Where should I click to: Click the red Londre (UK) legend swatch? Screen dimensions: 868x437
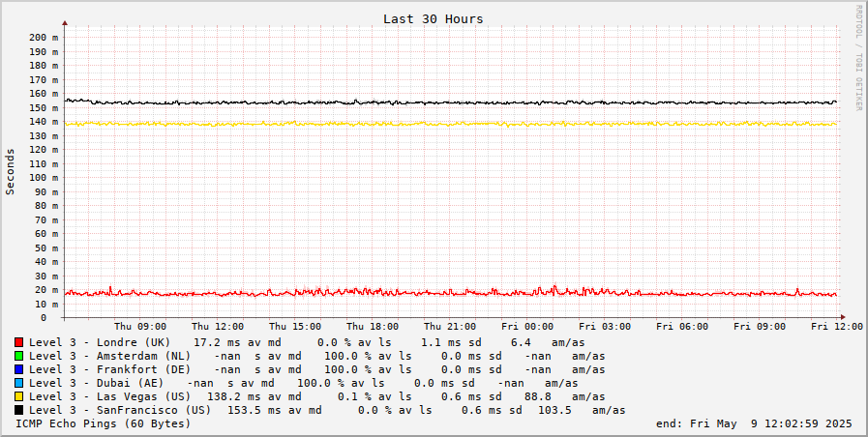pyautogui.click(x=18, y=342)
